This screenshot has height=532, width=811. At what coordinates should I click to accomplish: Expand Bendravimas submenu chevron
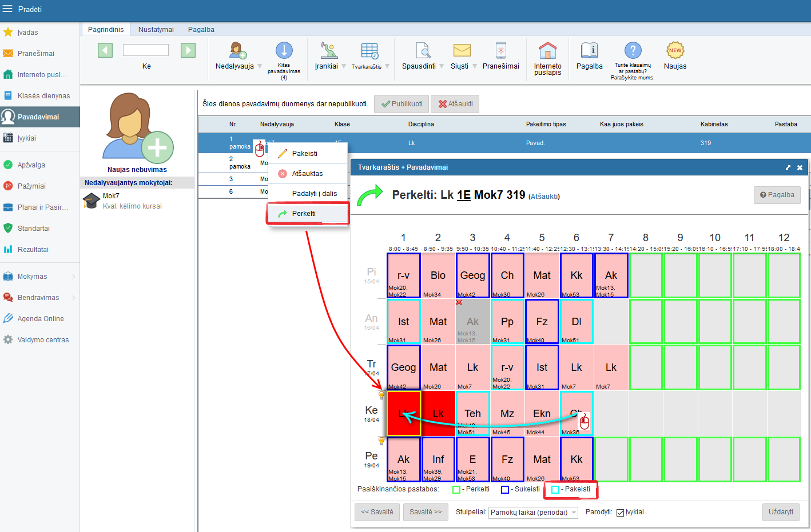(74, 298)
